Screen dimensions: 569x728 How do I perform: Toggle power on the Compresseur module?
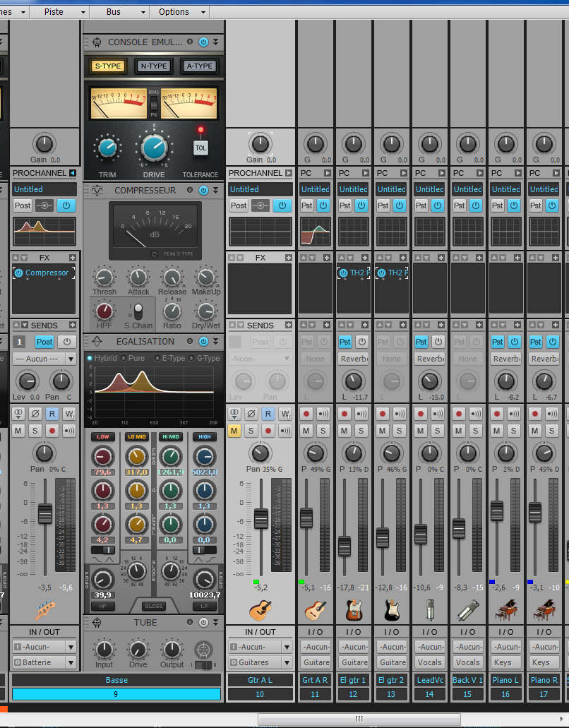pyautogui.click(x=203, y=191)
